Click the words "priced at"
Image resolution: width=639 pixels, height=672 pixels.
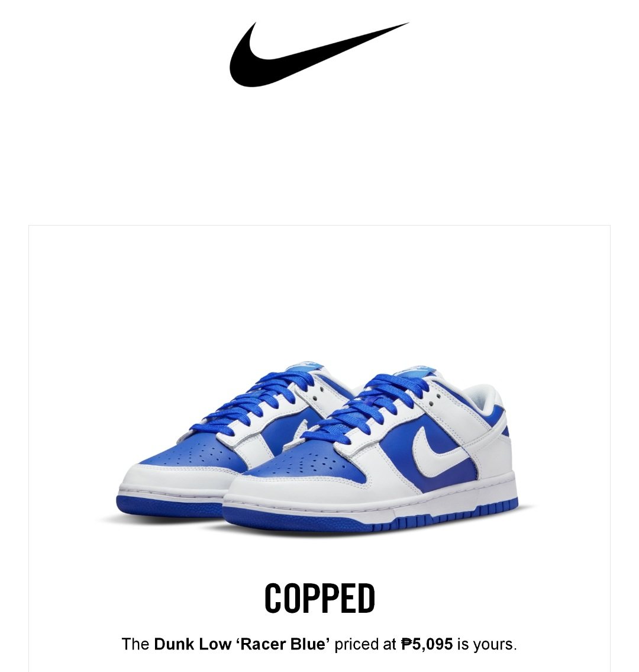click(365, 645)
